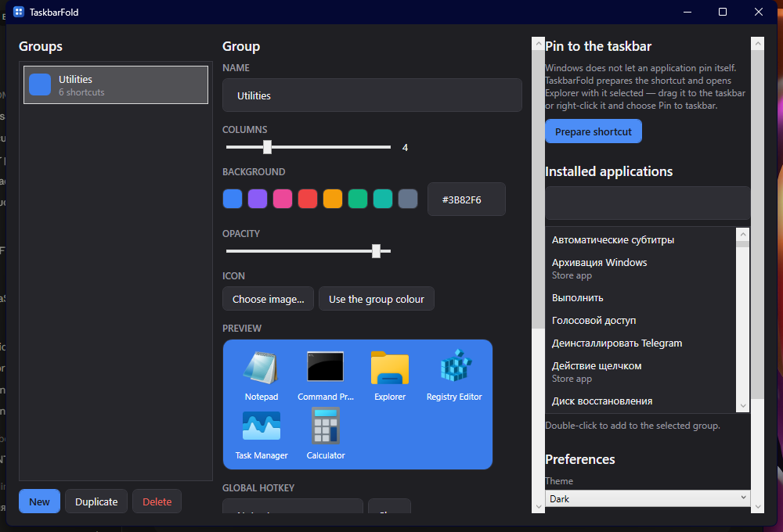Click the Explorer folder icon in preview
Screen dimensions: 783x532
click(389, 368)
